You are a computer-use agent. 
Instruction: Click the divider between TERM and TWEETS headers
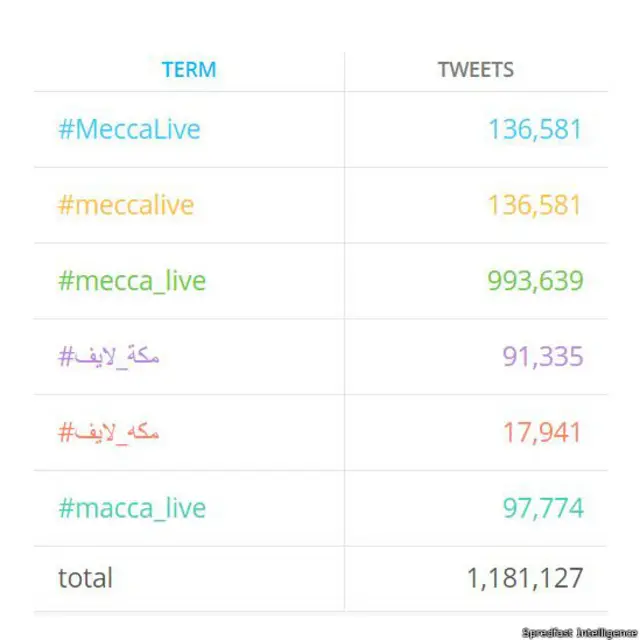click(x=345, y=70)
